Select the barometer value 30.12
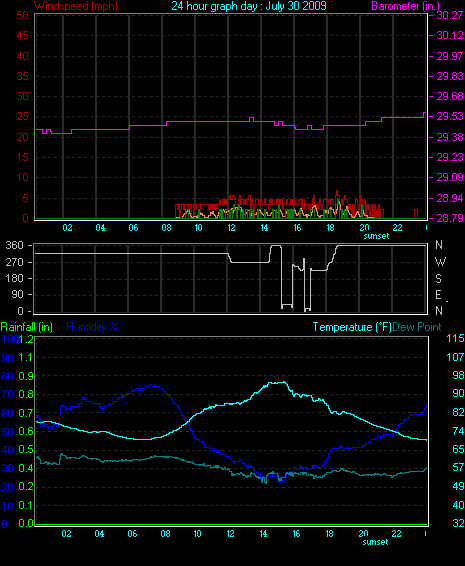 point(450,35)
